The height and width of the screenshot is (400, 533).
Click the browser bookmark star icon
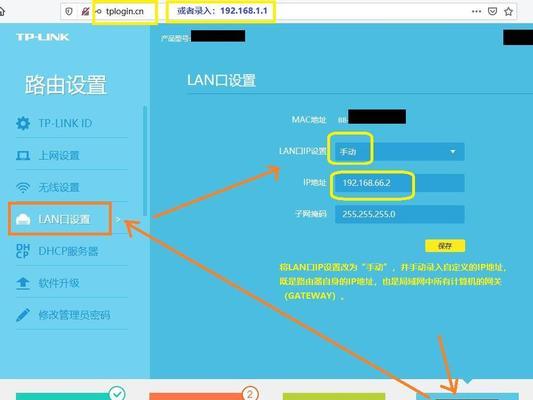[508, 11]
